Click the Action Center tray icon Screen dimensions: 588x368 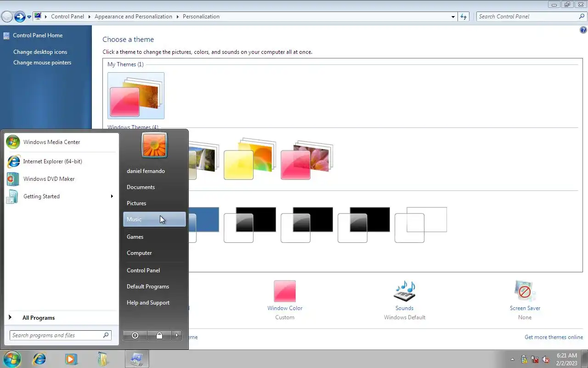pyautogui.click(x=524, y=360)
